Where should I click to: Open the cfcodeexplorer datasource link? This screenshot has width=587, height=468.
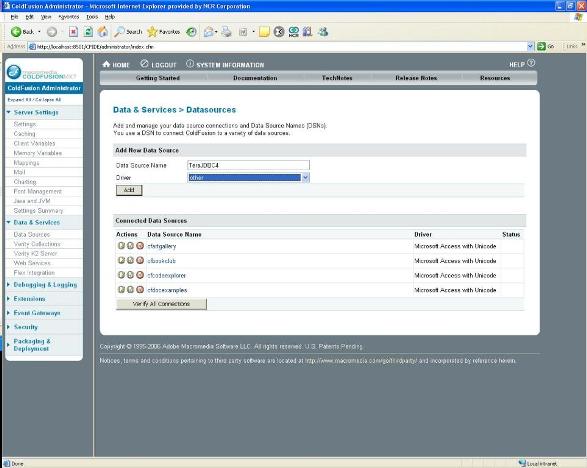click(x=167, y=276)
